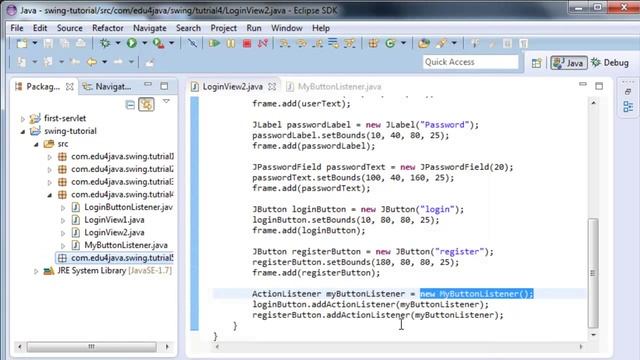
Task: Collapse All in Package Explorer
Action: pyautogui.click(x=130, y=105)
